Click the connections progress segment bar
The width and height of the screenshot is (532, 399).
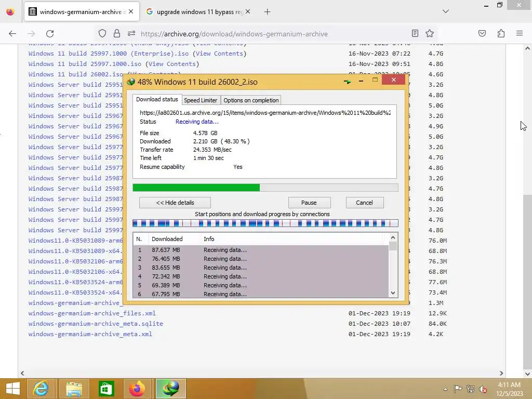tap(265, 223)
